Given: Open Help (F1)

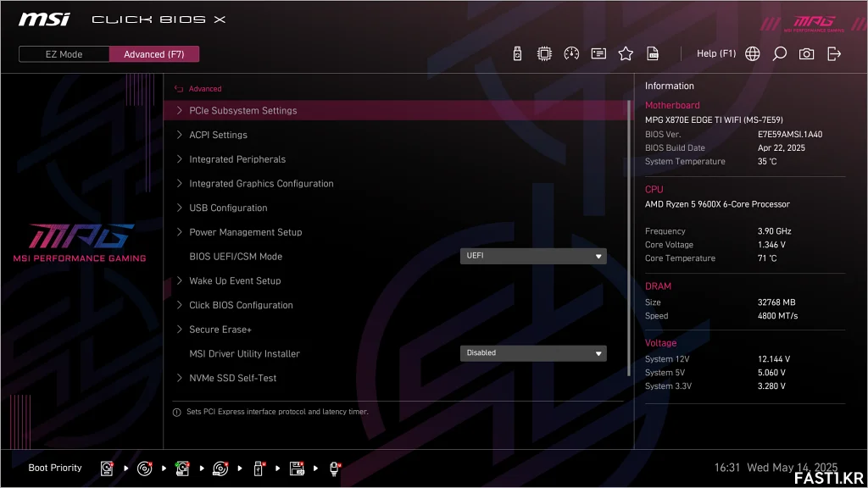Looking at the screenshot, I should coord(716,53).
